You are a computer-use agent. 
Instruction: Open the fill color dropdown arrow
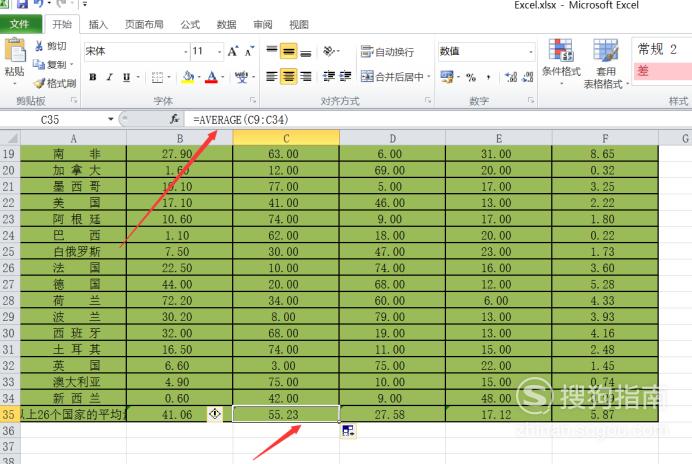coord(199,77)
